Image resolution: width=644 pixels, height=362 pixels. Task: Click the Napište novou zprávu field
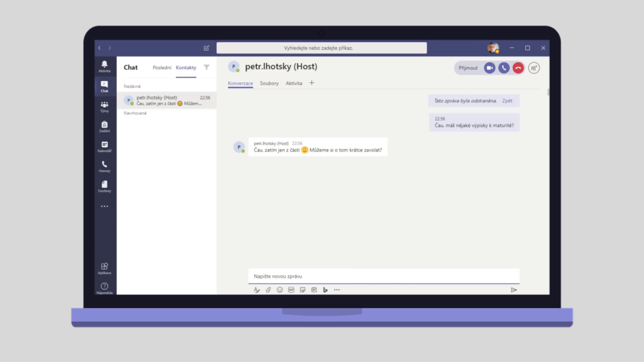(x=384, y=276)
